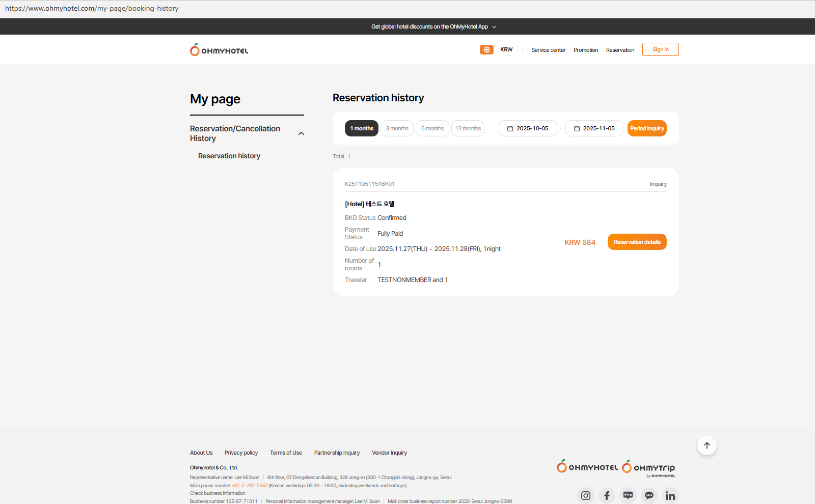Click the KakaoTalk chat icon
The image size is (815, 504).
(x=649, y=495)
